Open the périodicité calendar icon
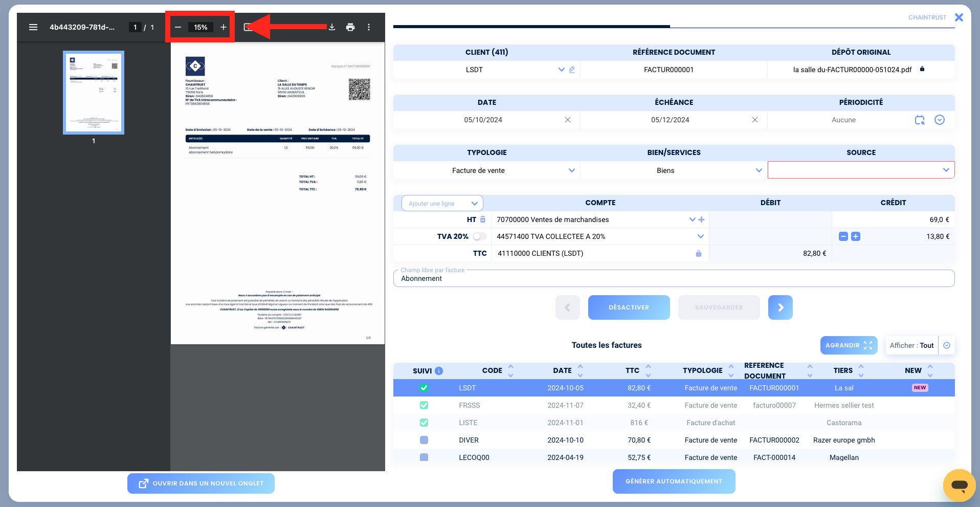This screenshot has height=507, width=980. point(920,120)
